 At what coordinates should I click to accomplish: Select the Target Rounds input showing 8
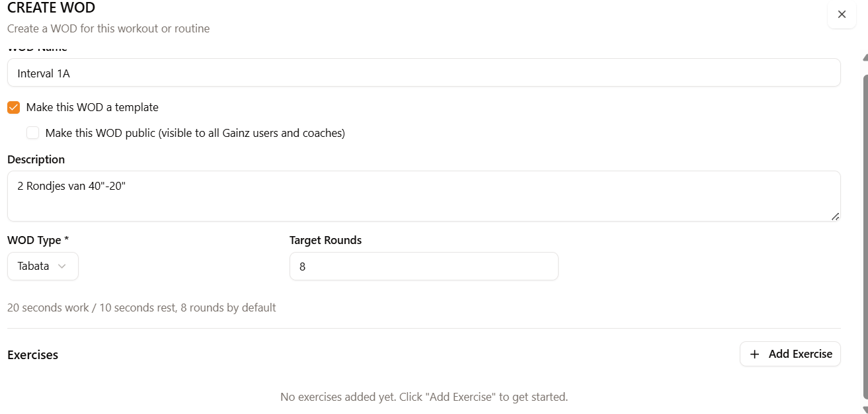click(x=424, y=266)
